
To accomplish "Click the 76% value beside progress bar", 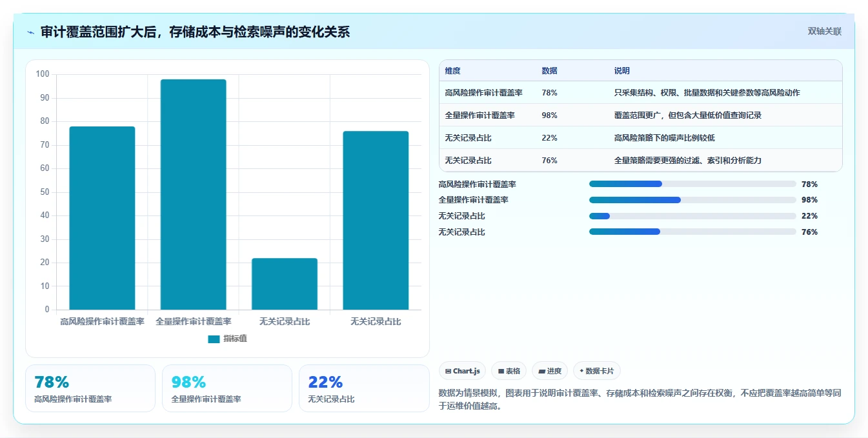I will pos(809,232).
